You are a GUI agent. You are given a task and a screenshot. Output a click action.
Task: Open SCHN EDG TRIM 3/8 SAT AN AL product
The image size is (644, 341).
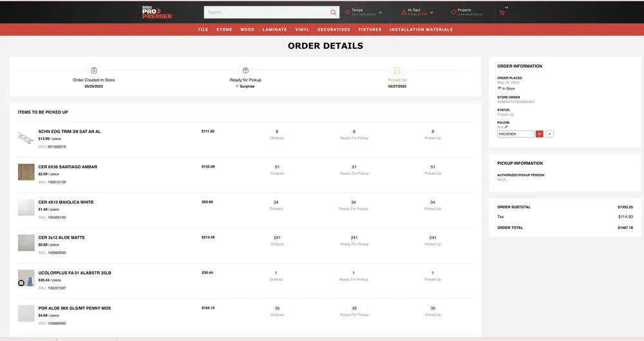(70, 132)
